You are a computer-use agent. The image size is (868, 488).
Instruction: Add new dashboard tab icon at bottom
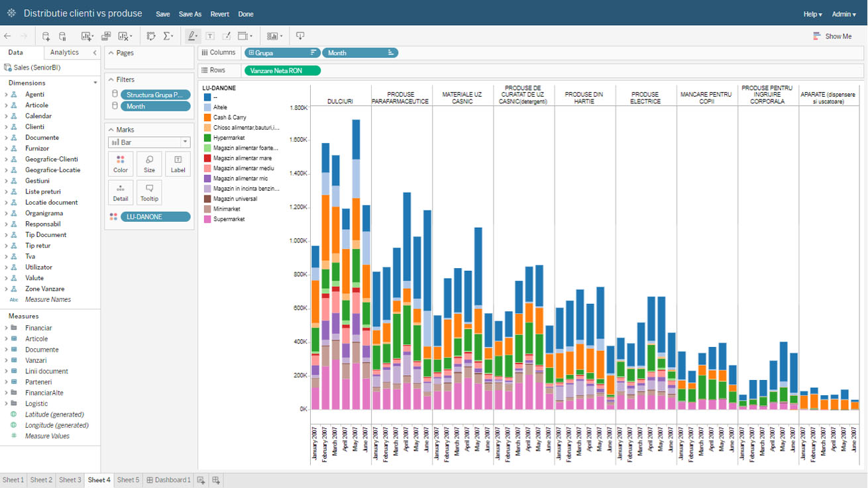tap(216, 480)
